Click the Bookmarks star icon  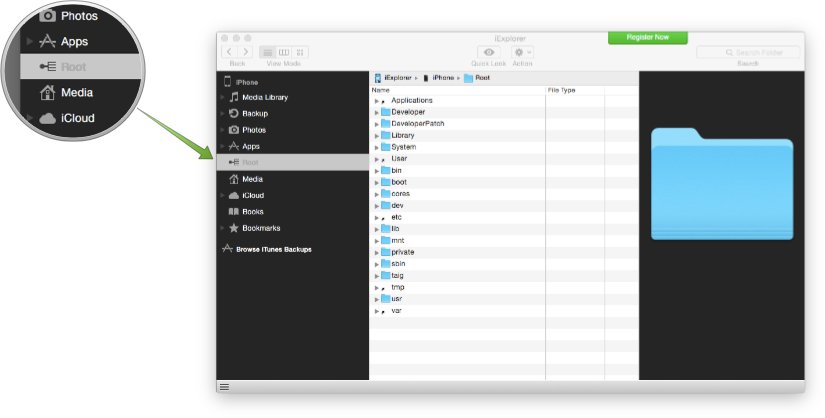coord(234,228)
